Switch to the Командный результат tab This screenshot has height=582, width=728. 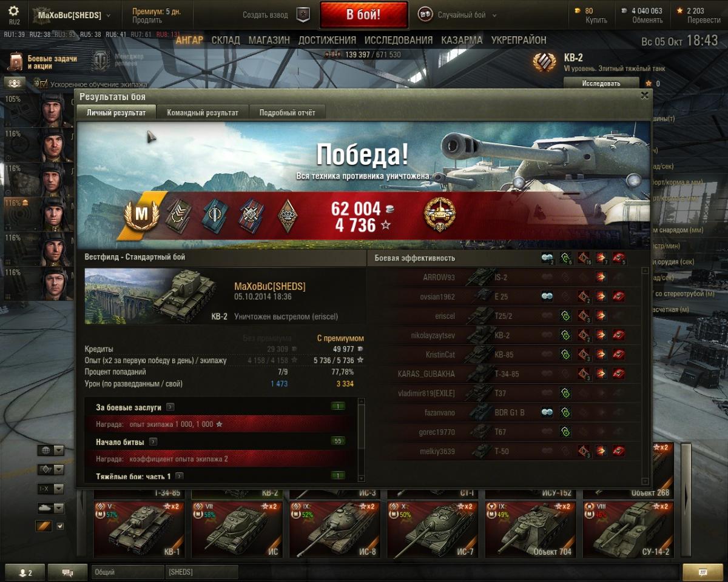click(203, 112)
